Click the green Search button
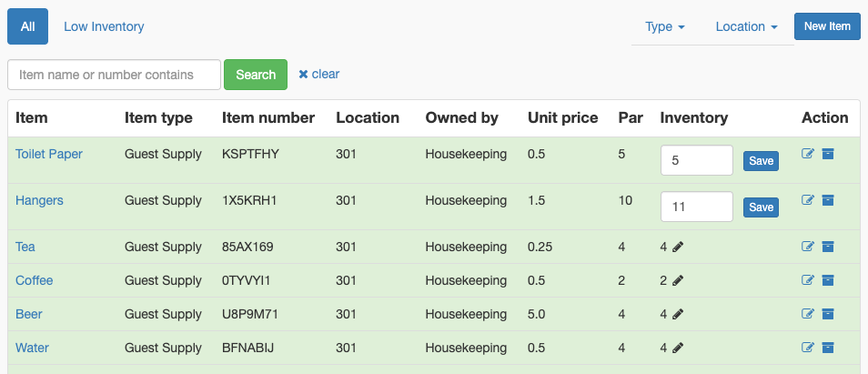The width and height of the screenshot is (868, 374). point(256,75)
